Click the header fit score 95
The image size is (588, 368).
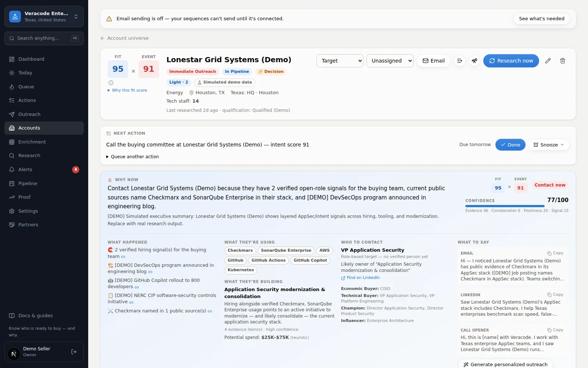pyautogui.click(x=118, y=69)
